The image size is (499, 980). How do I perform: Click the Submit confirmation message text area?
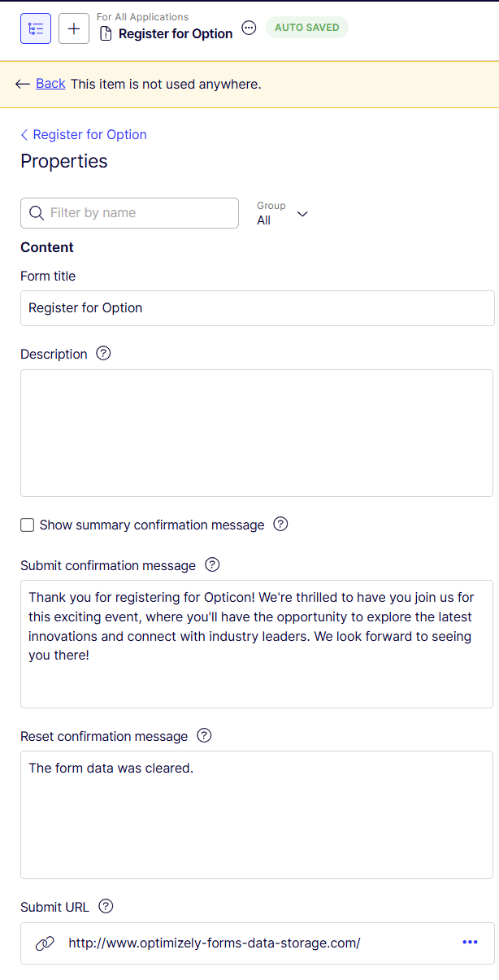click(x=257, y=644)
